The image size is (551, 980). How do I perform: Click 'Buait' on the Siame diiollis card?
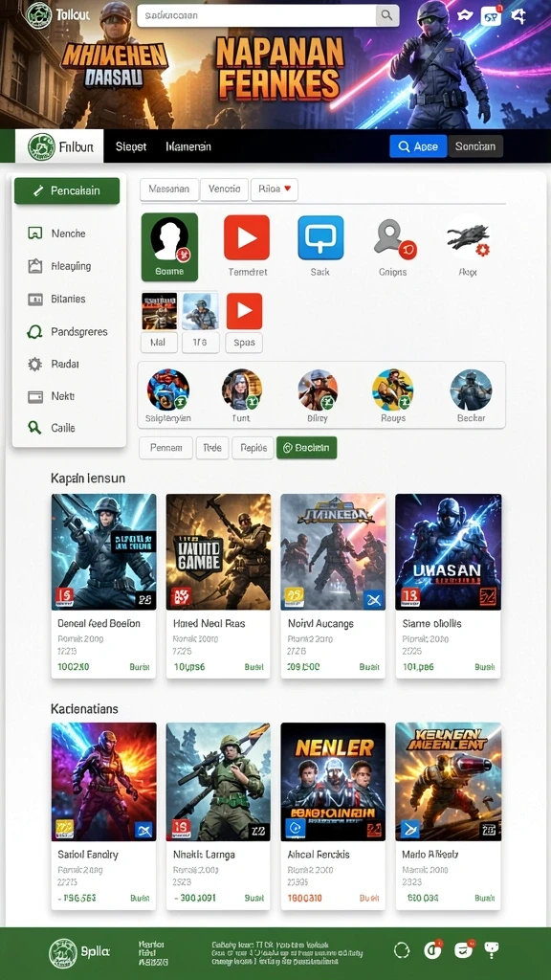[x=484, y=667]
